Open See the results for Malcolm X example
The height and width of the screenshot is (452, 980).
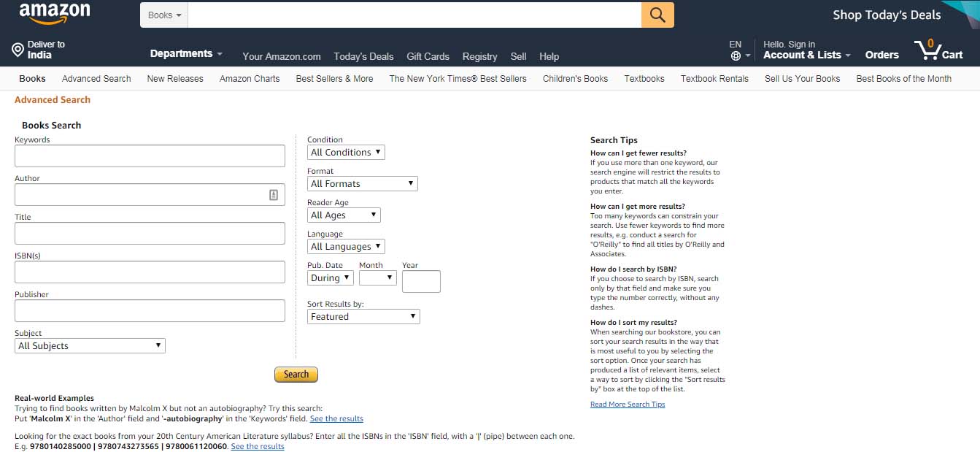tap(336, 418)
